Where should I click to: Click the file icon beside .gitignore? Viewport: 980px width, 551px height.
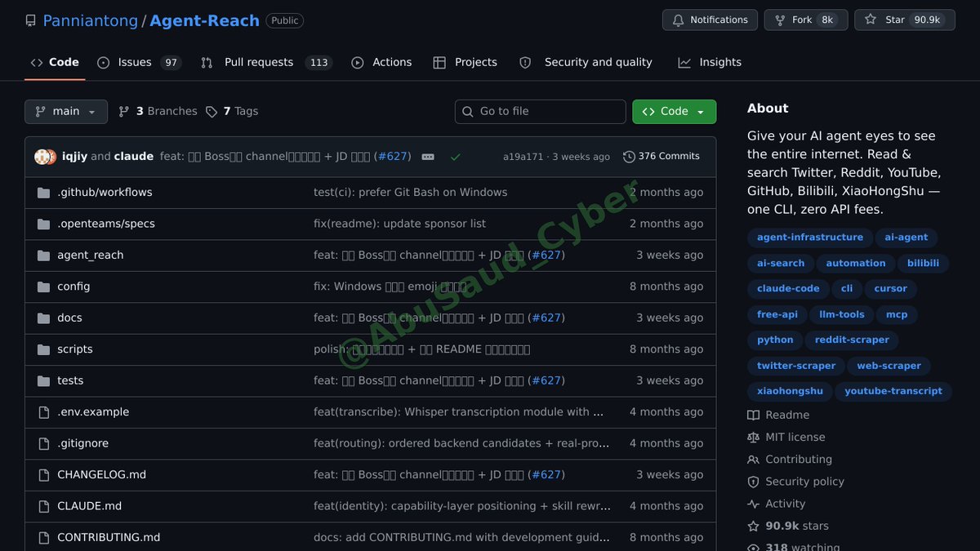(x=43, y=443)
